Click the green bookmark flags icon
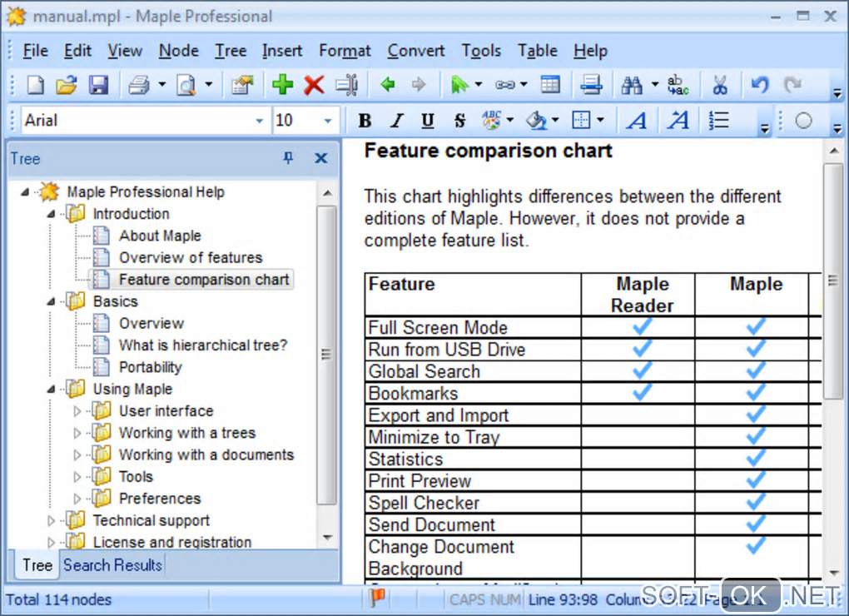Image resolution: width=849 pixels, height=616 pixels. (459, 84)
